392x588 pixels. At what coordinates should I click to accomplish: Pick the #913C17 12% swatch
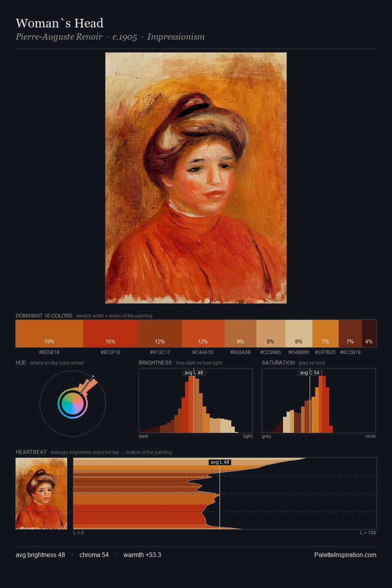point(160,334)
